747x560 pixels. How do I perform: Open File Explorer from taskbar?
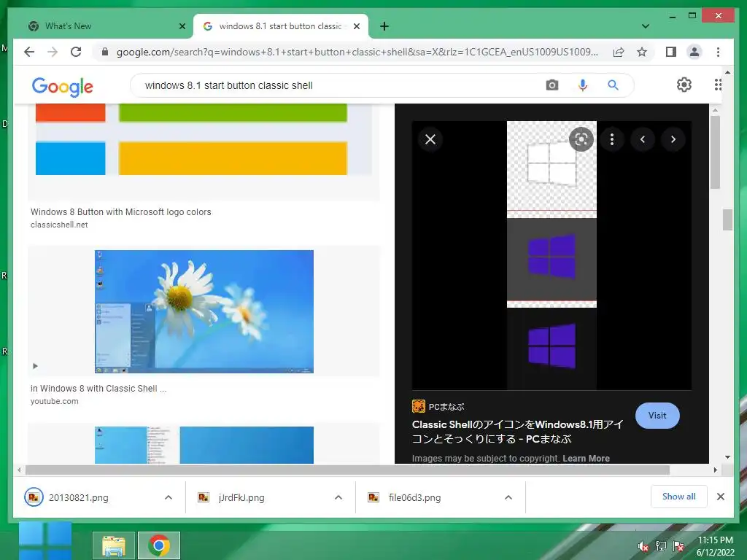pos(114,545)
